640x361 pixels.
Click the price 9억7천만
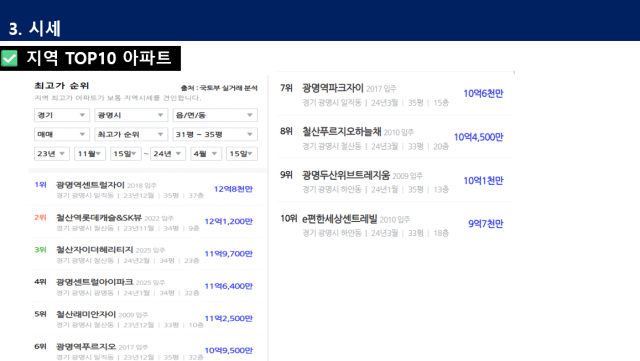tap(486, 224)
